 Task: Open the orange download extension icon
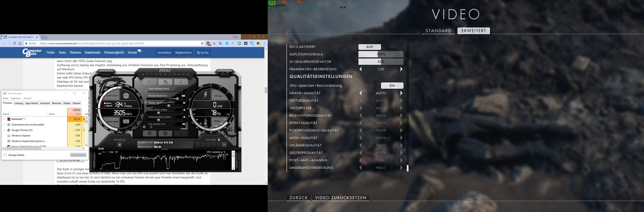coord(214,44)
